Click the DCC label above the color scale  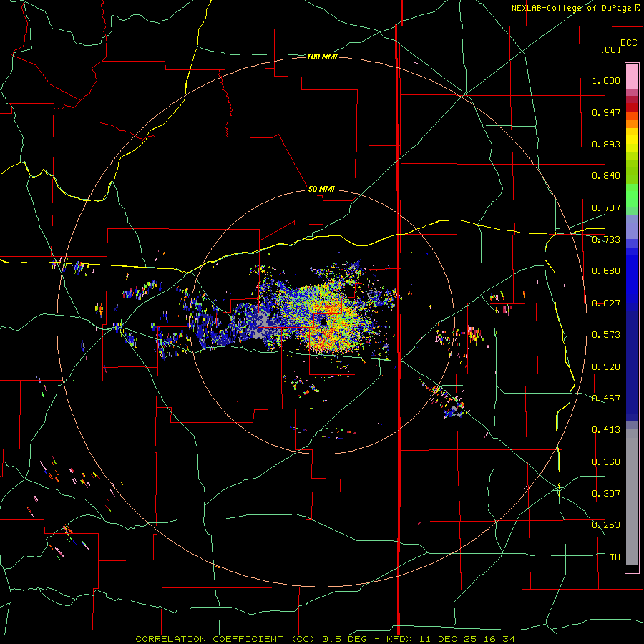pyautogui.click(x=629, y=43)
